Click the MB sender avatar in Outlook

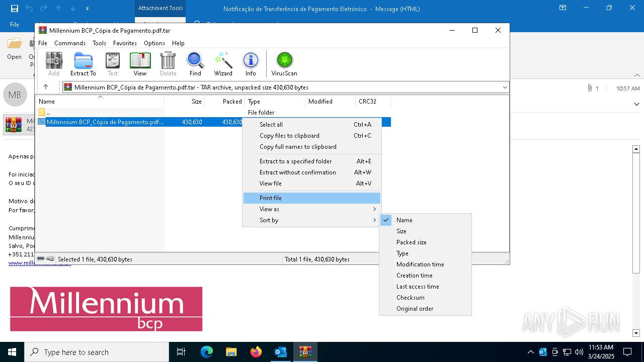(x=15, y=95)
